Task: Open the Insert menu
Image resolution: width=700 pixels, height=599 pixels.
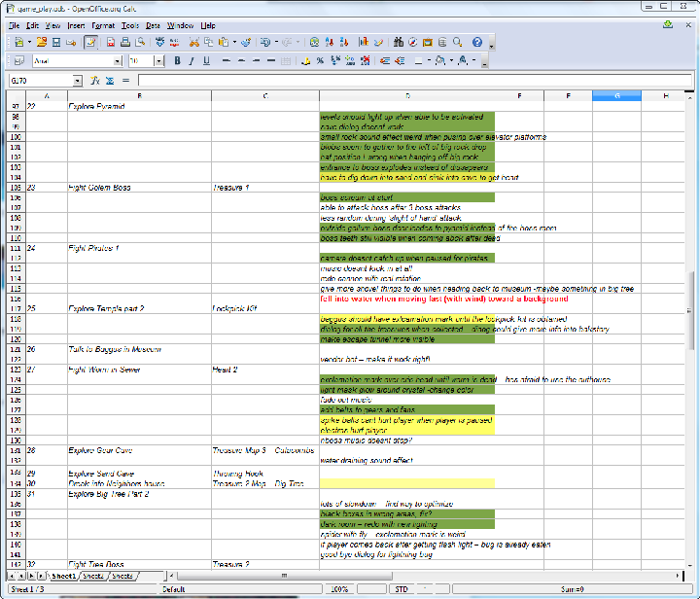Action: (76, 26)
